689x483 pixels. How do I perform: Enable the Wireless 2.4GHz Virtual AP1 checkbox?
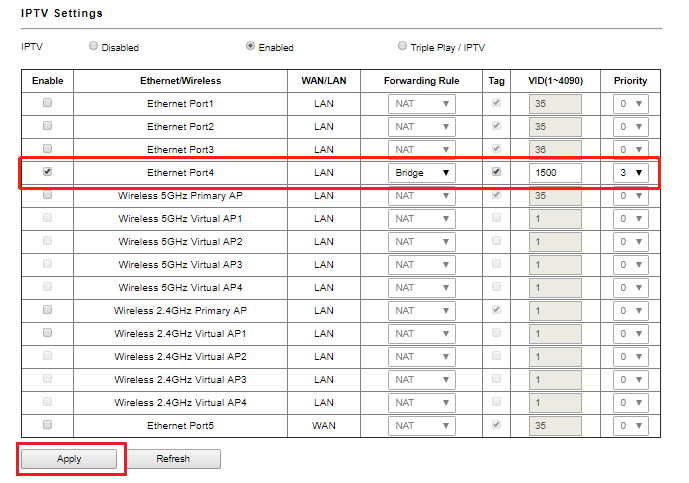click(47, 333)
